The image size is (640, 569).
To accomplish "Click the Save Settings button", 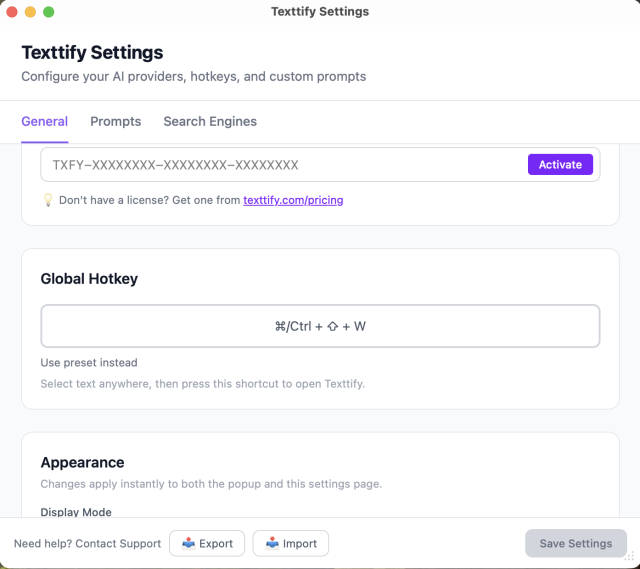I will tap(575, 543).
